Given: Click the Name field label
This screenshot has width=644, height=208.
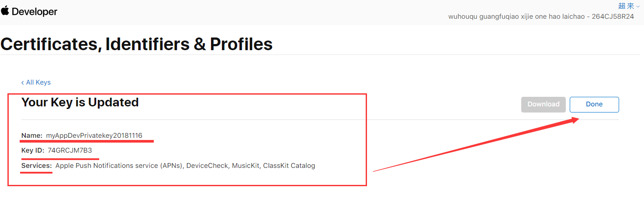Looking at the screenshot, I should (x=32, y=136).
